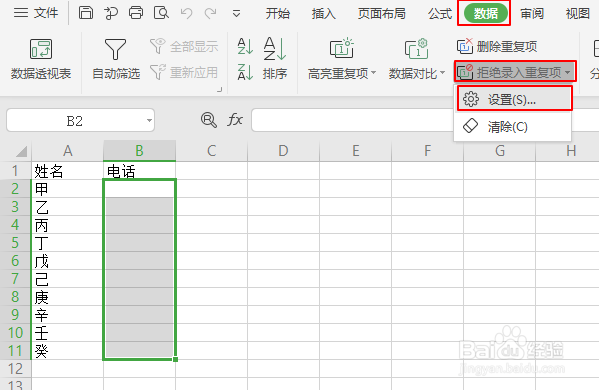Click cell containing 壬
Image resolution: width=599 pixels, height=390 pixels.
tap(67, 333)
